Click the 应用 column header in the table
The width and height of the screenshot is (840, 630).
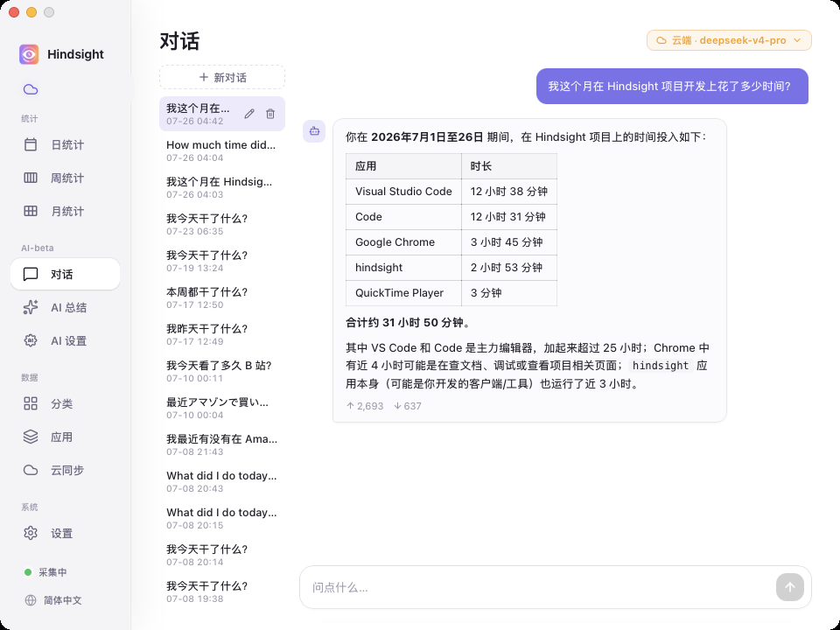403,166
